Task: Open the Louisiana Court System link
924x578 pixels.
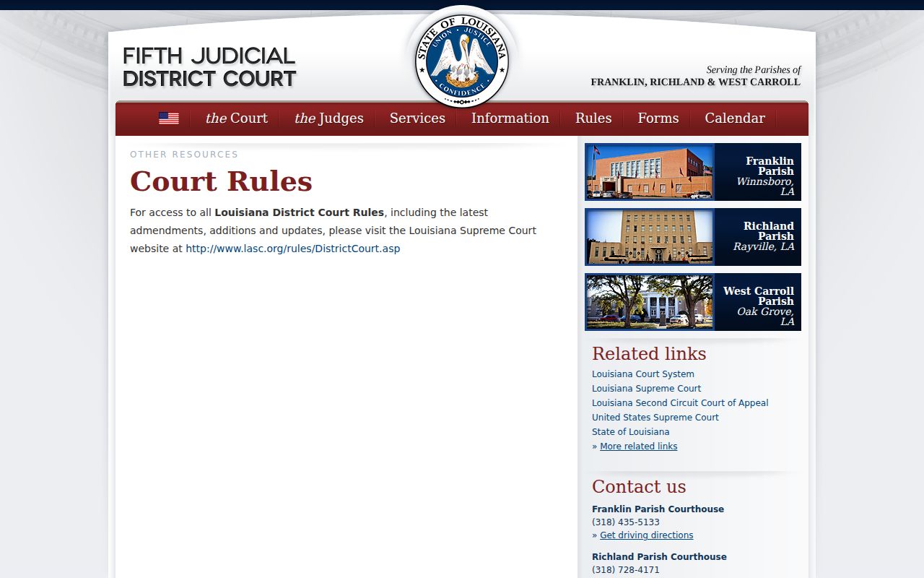Action: click(643, 374)
